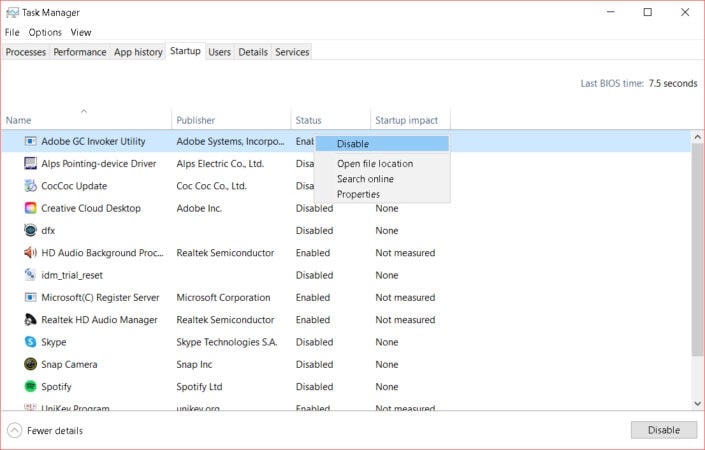Click the HD Audio Background Process speaker icon

[x=30, y=253]
